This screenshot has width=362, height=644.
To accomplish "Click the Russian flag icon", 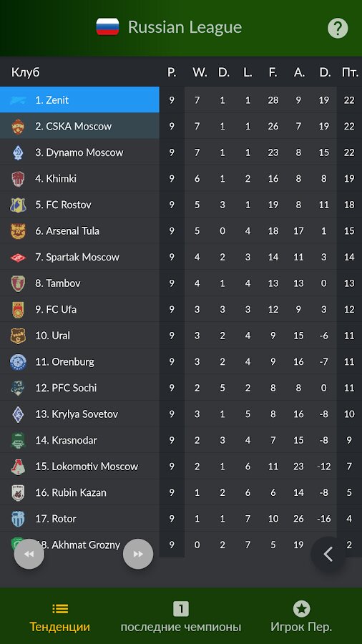I will point(107,27).
